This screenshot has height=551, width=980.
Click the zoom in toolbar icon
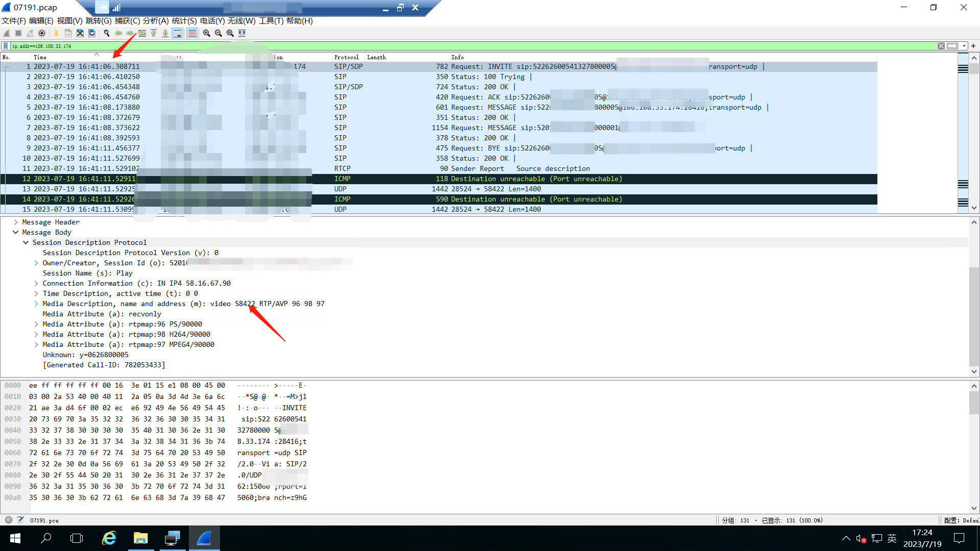(x=207, y=33)
